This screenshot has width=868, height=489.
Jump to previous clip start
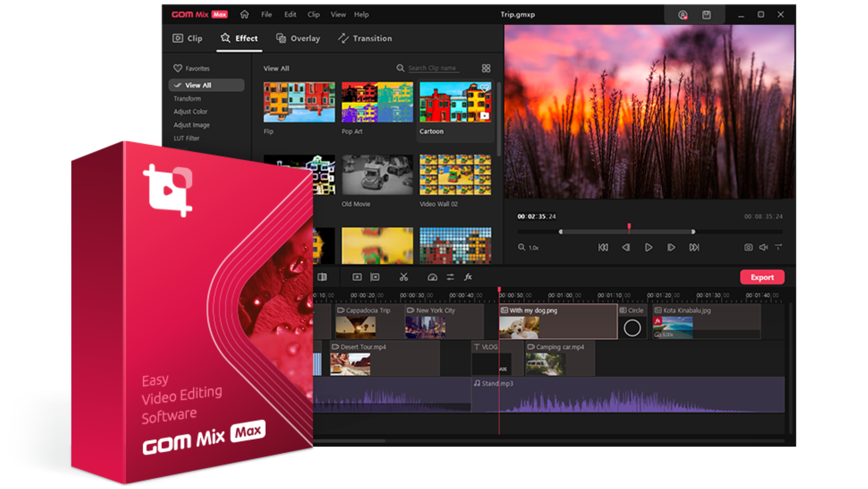[x=603, y=247]
